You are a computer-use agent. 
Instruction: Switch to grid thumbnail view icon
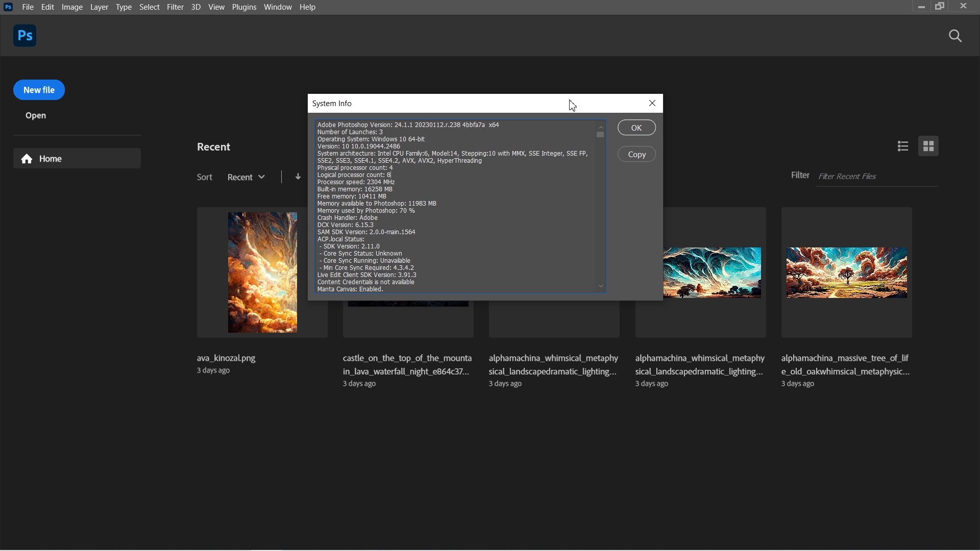pyautogui.click(x=928, y=146)
